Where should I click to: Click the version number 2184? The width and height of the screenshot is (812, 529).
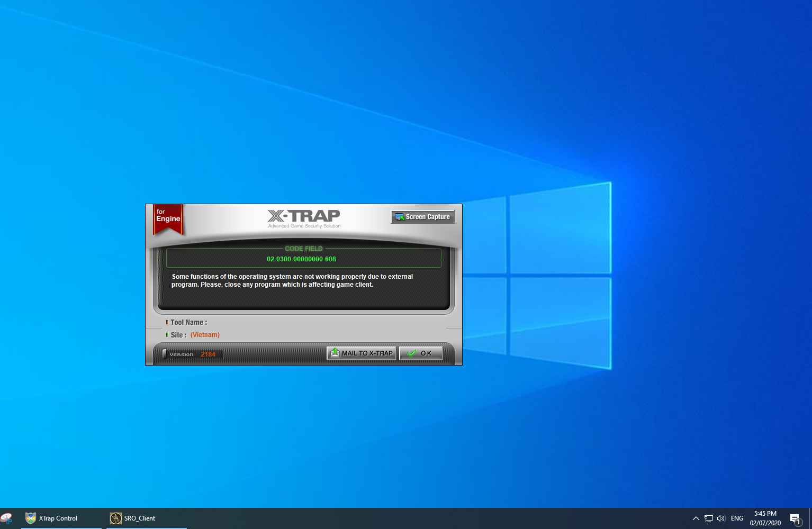coord(208,354)
